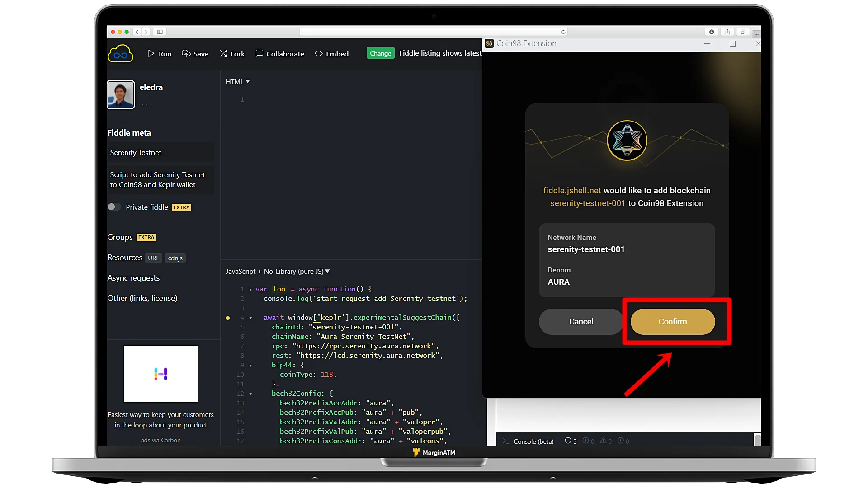Screen dimensions: 868x488
Task: Click the yellow warning dot on line 4
Action: point(228,318)
